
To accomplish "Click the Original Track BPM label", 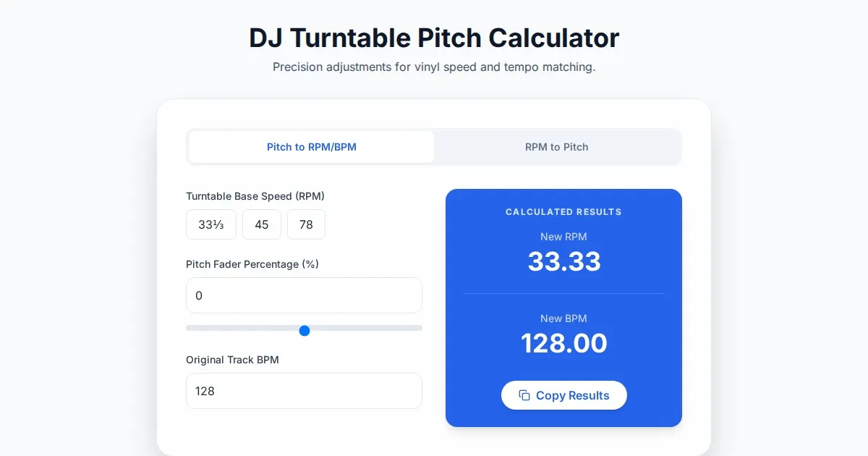I will pos(232,360).
